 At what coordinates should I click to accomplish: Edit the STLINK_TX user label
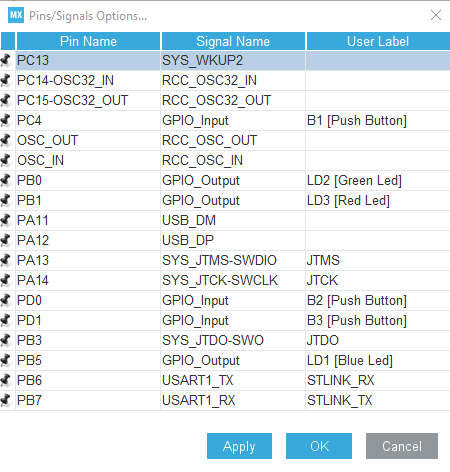[378, 400]
